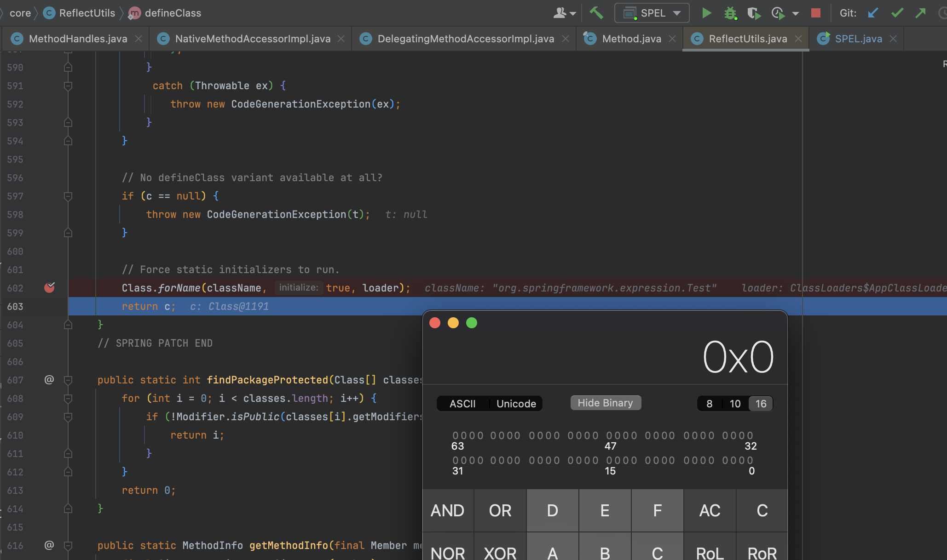Close the MethodHandles.java tab
The width and height of the screenshot is (947, 560).
tap(139, 39)
